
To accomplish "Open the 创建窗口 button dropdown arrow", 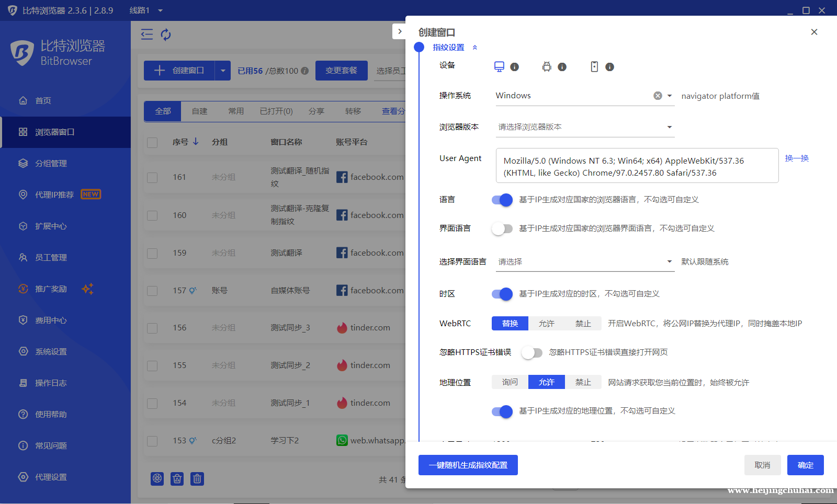I will [223, 71].
